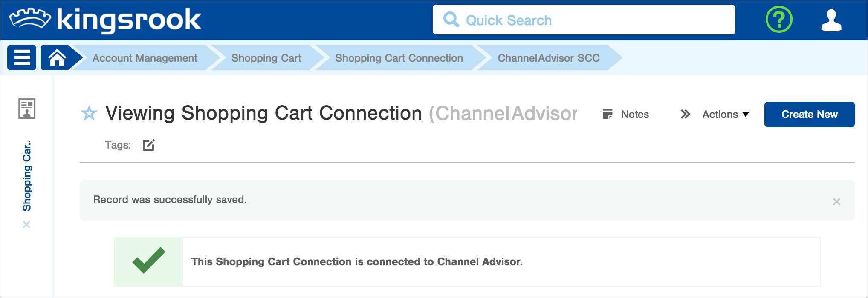Click the connected to Channel Advisor message
This screenshot has width=868, height=298.
357,261
